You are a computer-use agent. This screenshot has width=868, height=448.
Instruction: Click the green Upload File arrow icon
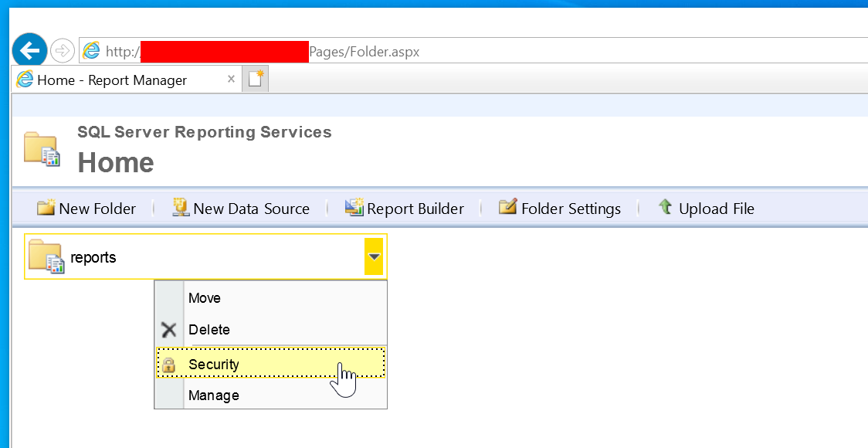click(665, 207)
